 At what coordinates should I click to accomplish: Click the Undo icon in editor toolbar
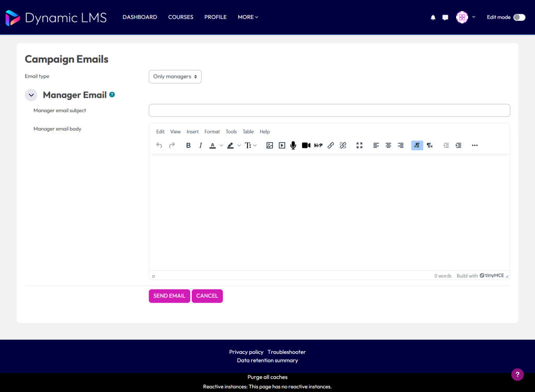(159, 146)
